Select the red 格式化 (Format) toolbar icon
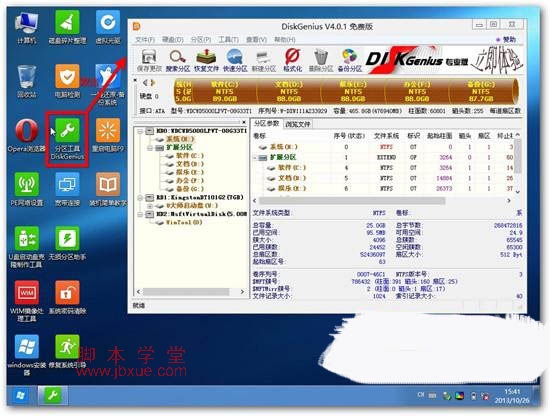 pyautogui.click(x=293, y=60)
